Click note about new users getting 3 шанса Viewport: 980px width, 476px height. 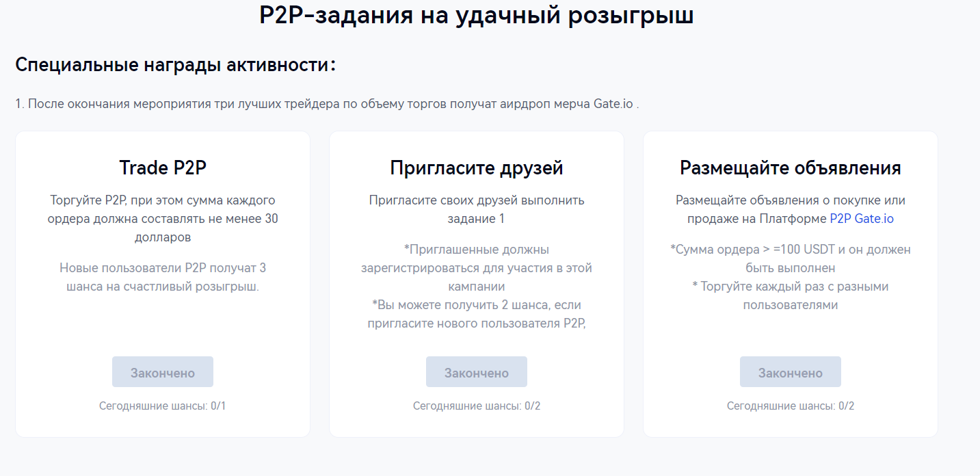(163, 277)
